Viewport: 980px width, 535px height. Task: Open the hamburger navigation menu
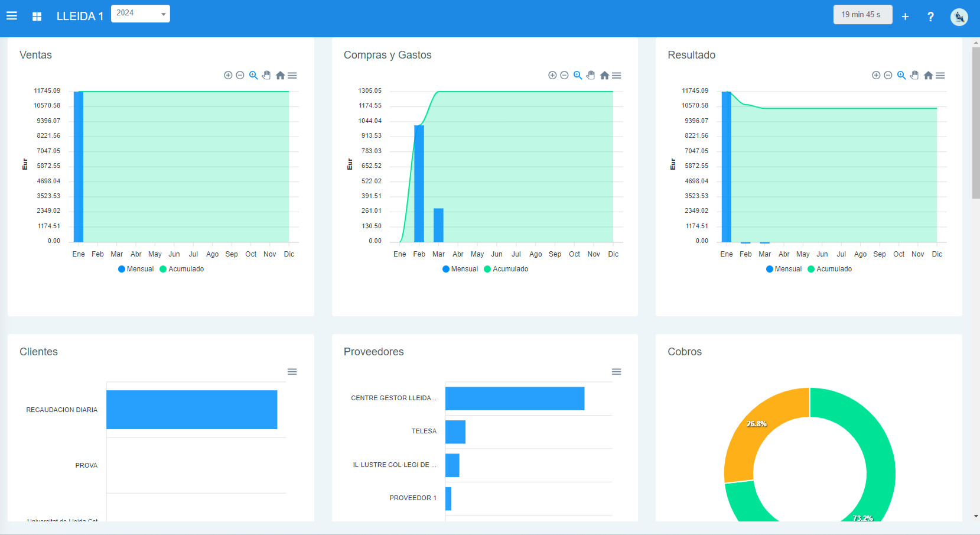tap(12, 16)
